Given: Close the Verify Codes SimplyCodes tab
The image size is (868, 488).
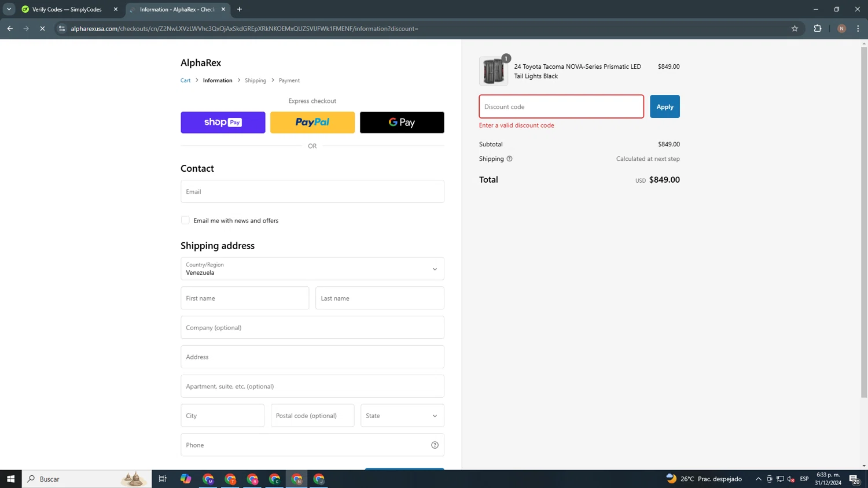Looking at the screenshot, I should tap(116, 9).
